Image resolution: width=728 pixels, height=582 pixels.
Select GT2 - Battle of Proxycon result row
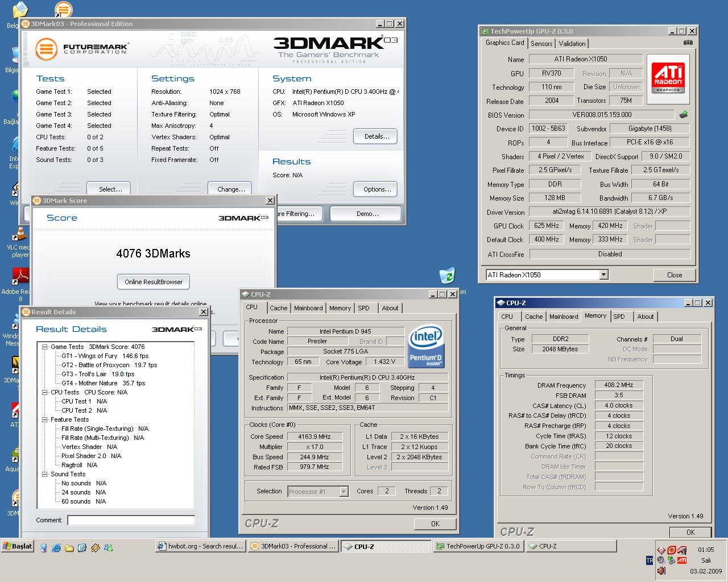pyautogui.click(x=109, y=365)
